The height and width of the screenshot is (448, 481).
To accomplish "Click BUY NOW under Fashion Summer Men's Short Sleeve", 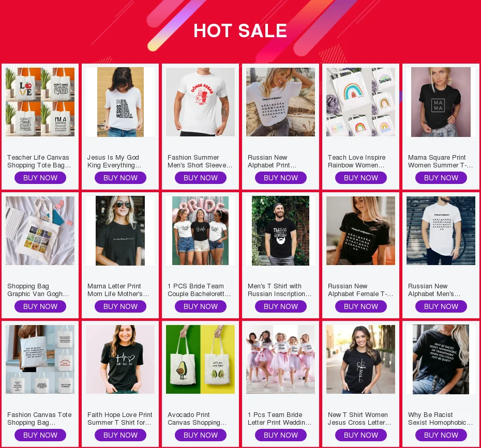I will coord(201,178).
